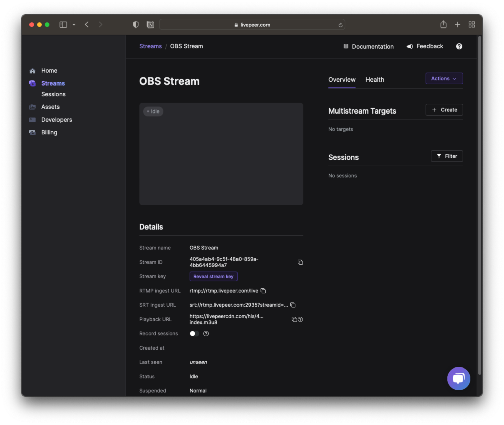The height and width of the screenshot is (425, 504).
Task: Click the privacy shield icon
Action: 136,25
